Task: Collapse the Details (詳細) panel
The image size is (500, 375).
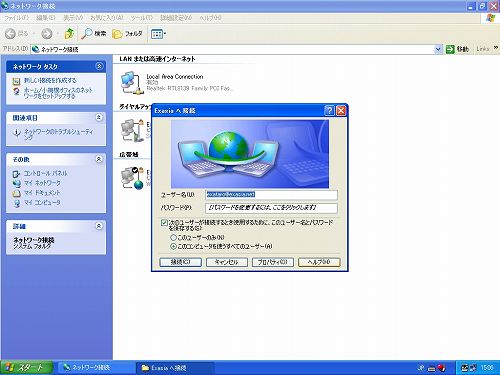Action: click(x=99, y=226)
